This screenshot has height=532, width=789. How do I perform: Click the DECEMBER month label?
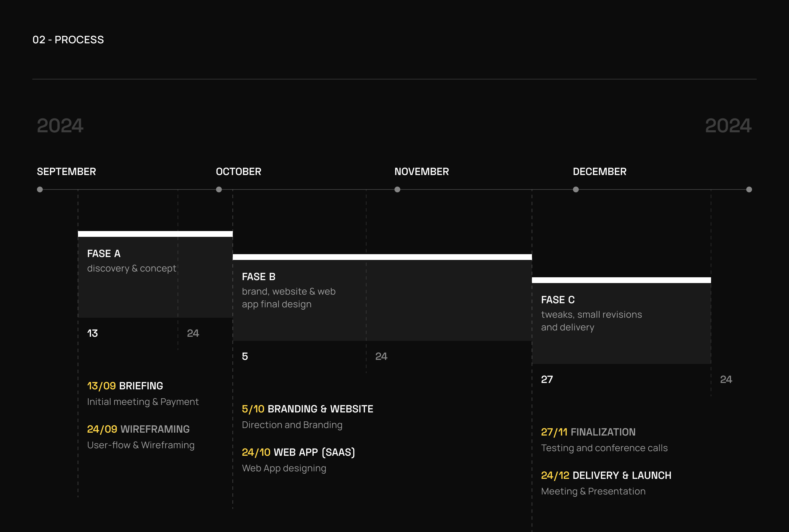pyautogui.click(x=600, y=172)
